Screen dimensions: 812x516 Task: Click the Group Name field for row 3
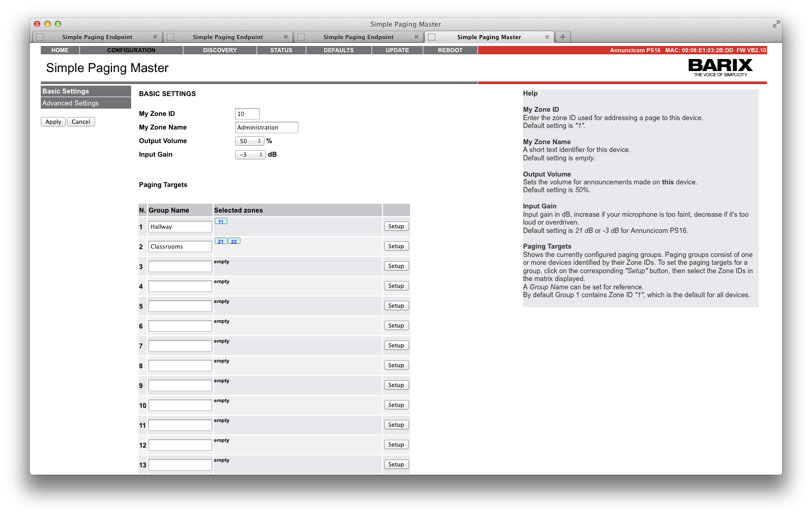[x=180, y=266]
